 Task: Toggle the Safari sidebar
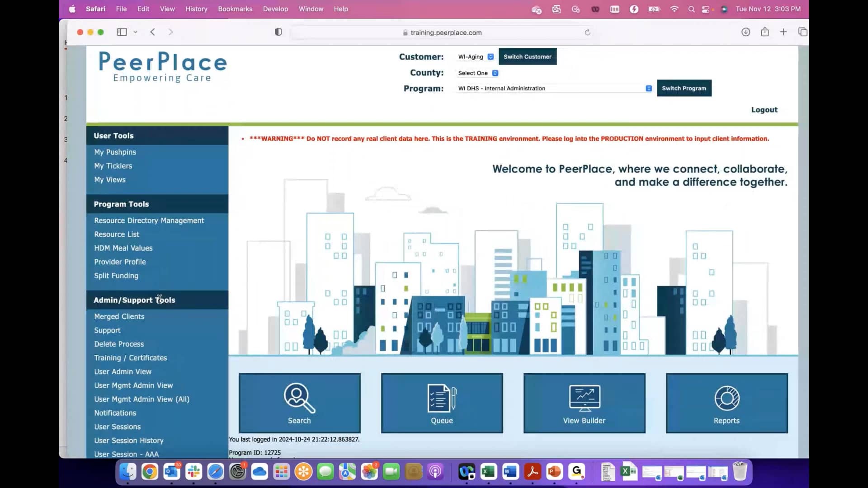[122, 32]
